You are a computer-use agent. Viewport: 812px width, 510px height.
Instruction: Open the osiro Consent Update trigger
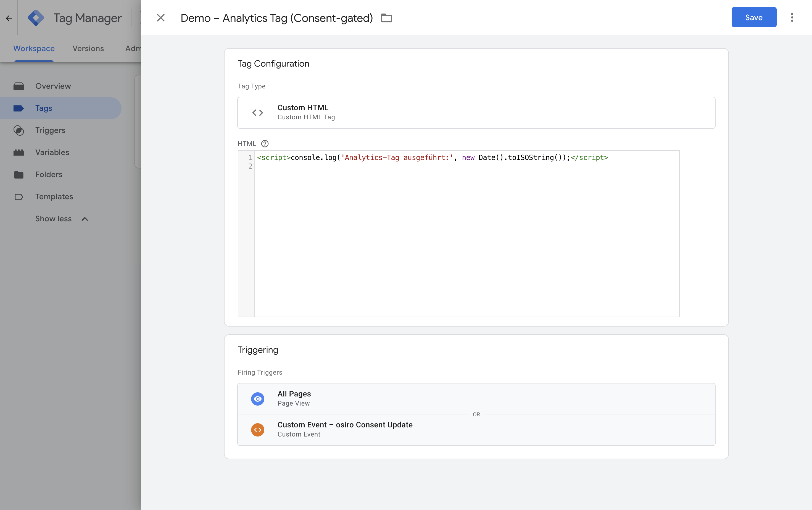pos(476,430)
